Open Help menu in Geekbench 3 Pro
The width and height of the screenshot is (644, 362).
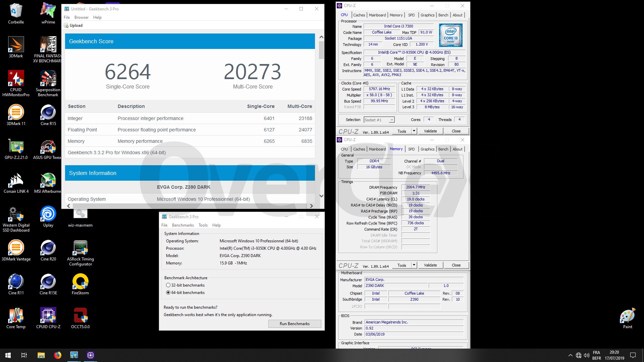216,225
